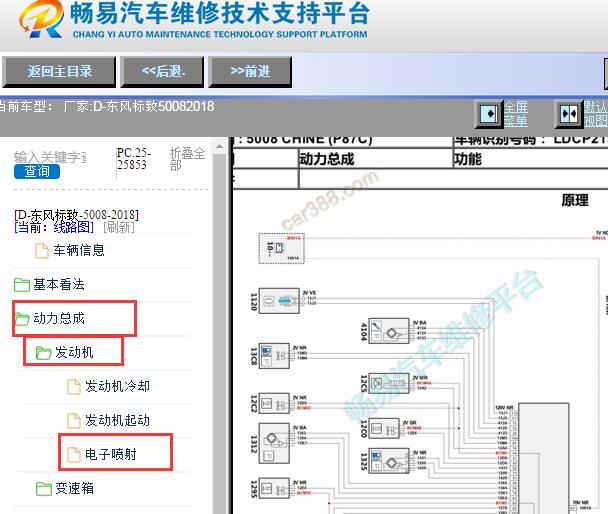Click the fullscreen menu arrow icon
Viewport: 608px width, 514px height.
[489, 114]
